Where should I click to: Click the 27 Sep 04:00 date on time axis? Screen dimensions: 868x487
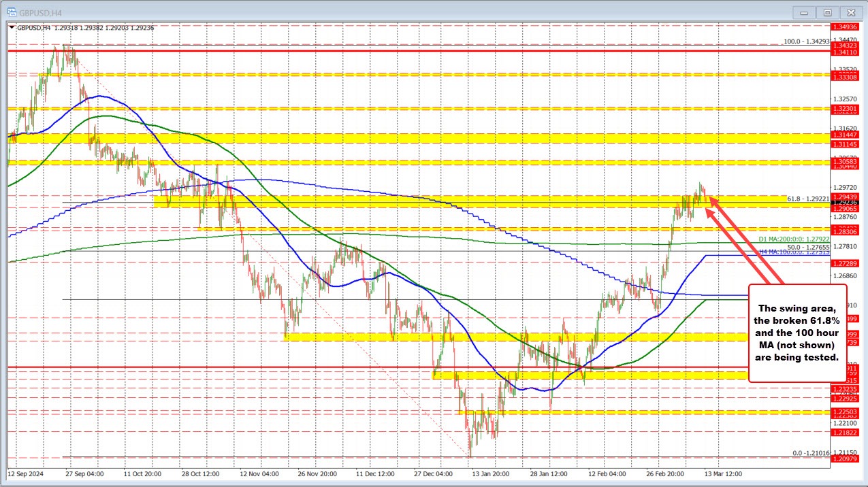pyautogui.click(x=84, y=473)
